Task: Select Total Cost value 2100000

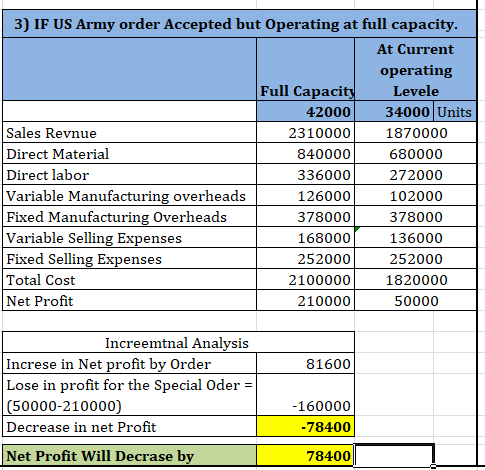Action: [x=305, y=279]
